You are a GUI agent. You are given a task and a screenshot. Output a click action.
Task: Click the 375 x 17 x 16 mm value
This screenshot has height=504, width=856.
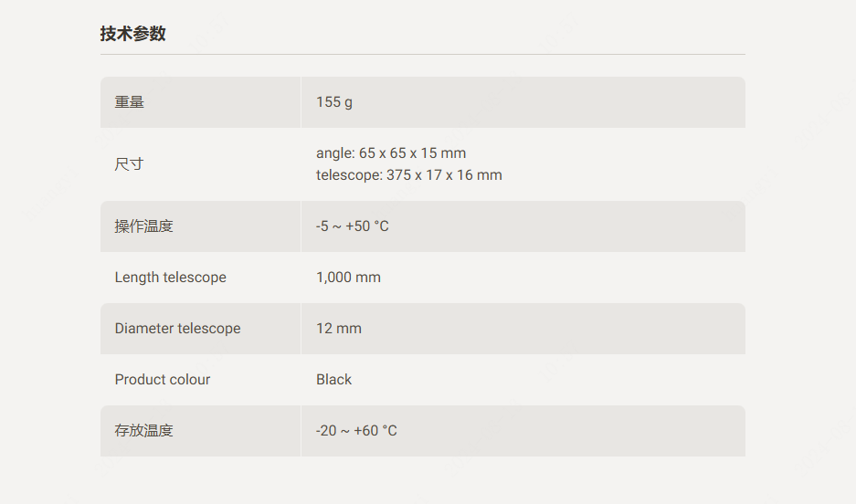(444, 175)
